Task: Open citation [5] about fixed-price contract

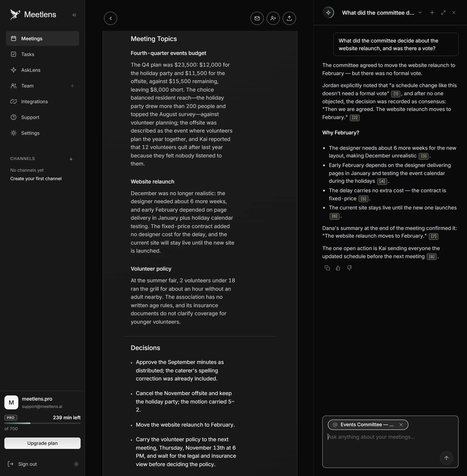Action: point(363,199)
